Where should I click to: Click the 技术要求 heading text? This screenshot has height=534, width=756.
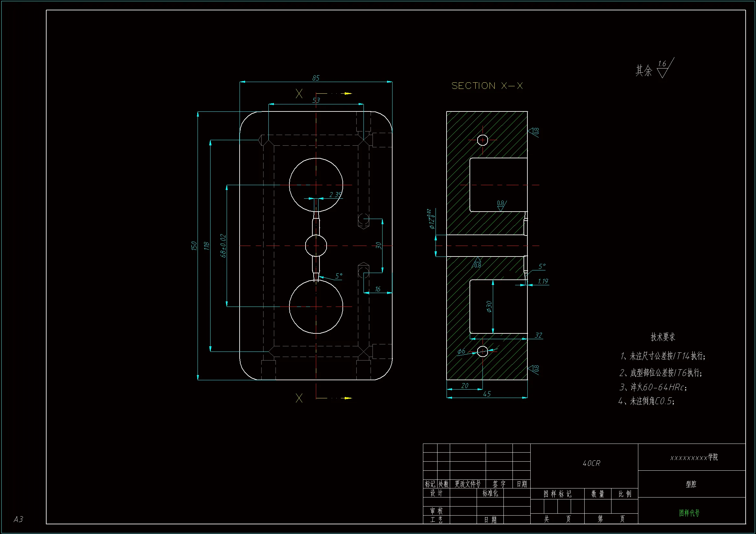tap(663, 337)
